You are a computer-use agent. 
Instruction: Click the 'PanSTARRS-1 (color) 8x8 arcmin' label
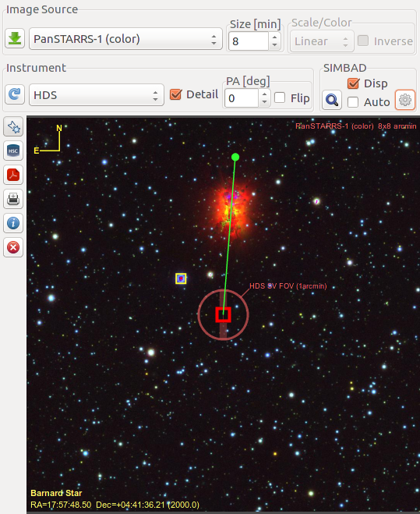click(356, 126)
